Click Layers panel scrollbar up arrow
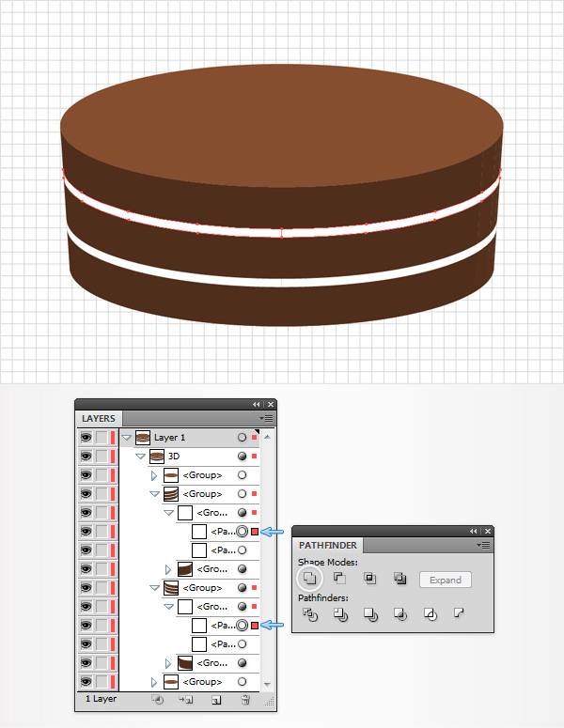Screen dimensions: 564x728 tap(267, 437)
